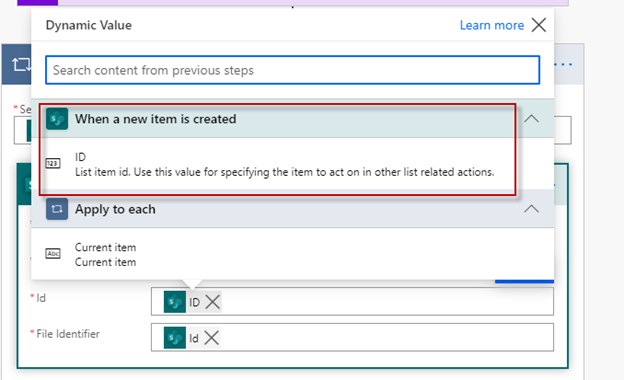The image size is (624, 380).
Task: Focus the Search content from previous steps field
Action: click(292, 70)
